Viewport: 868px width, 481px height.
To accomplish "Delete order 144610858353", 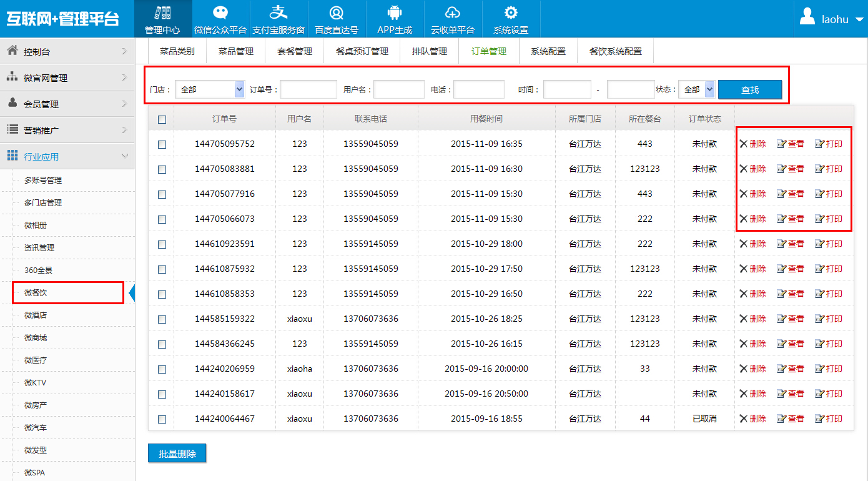I will 753,294.
